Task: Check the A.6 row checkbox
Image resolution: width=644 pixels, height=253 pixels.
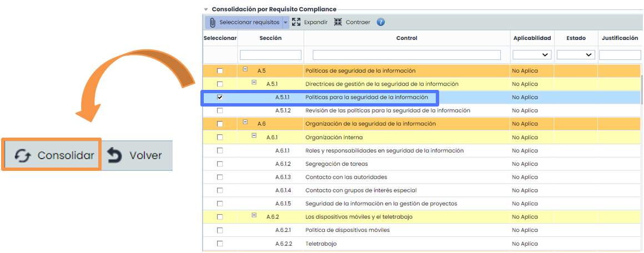Action: click(x=220, y=124)
